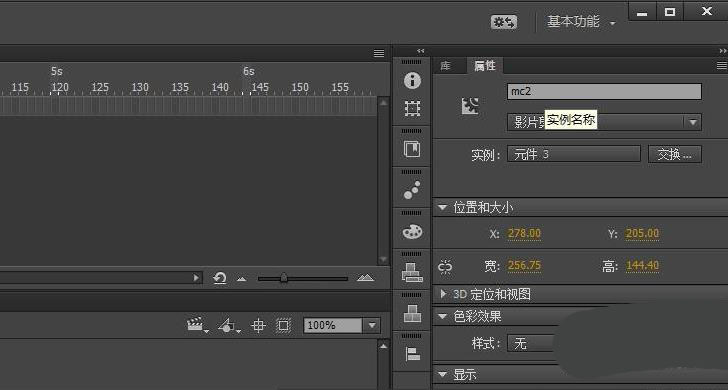This screenshot has height=390, width=728.
Task: Open the 影片剪辑 instance type dropdown
Action: [604, 122]
